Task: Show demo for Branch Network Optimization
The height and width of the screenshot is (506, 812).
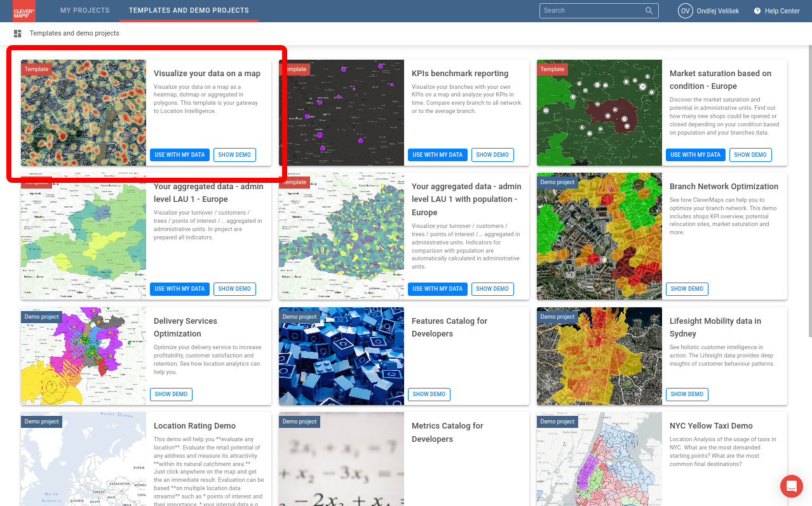Action: click(687, 289)
